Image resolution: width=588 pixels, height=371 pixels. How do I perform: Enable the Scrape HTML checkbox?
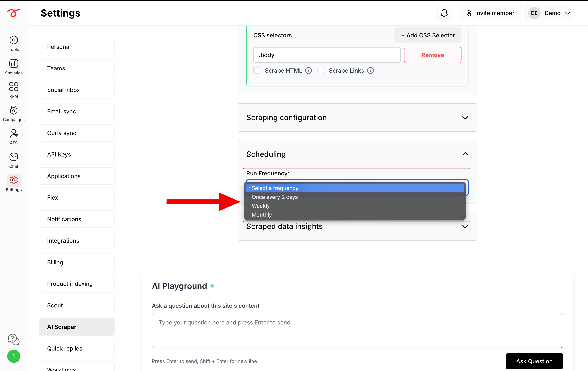(x=257, y=71)
